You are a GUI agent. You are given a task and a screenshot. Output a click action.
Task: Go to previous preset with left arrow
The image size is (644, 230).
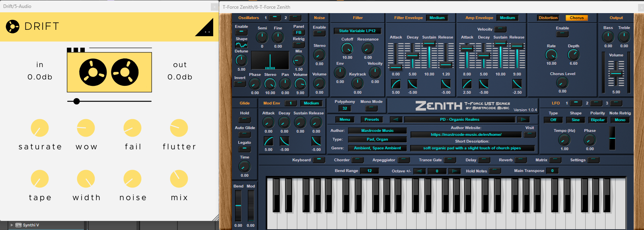tap(396, 120)
